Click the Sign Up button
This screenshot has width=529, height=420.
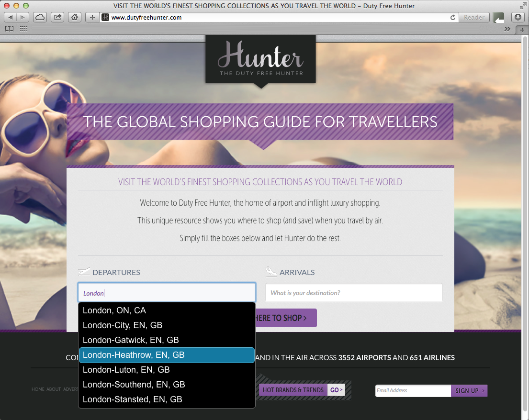click(x=469, y=391)
